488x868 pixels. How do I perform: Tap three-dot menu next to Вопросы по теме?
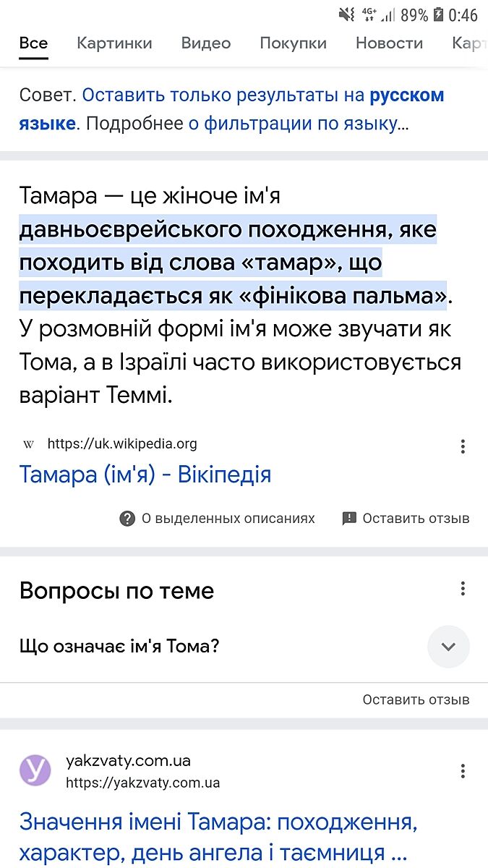coord(463,589)
